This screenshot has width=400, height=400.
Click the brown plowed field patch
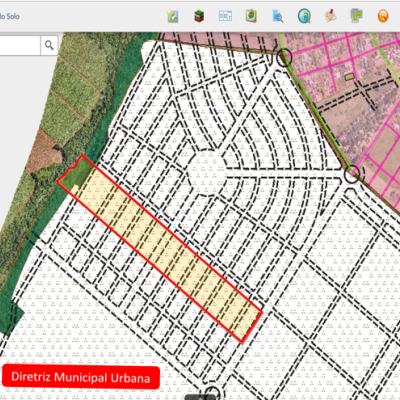(44, 151)
